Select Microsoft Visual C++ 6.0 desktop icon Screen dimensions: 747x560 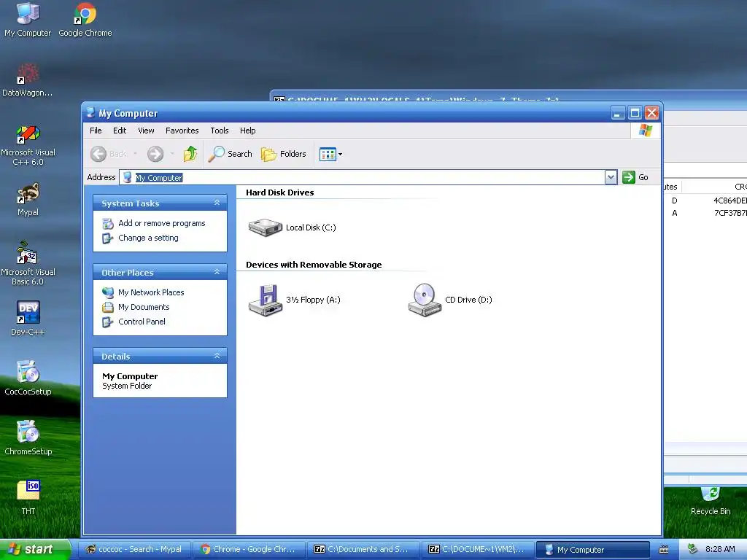(28, 145)
